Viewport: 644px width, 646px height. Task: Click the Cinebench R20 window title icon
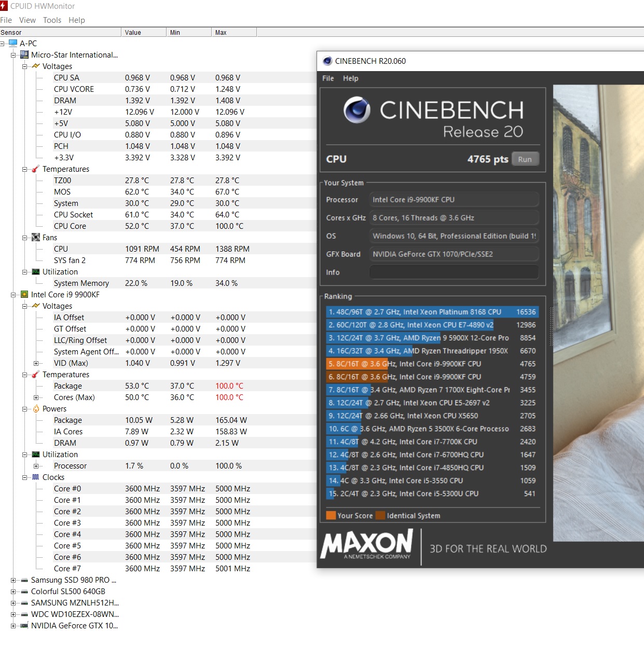(327, 61)
